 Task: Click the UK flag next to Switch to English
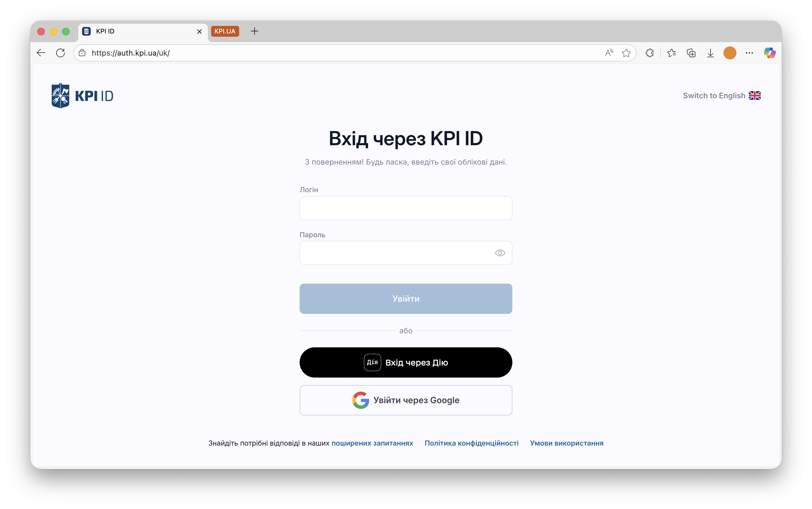[x=755, y=95]
